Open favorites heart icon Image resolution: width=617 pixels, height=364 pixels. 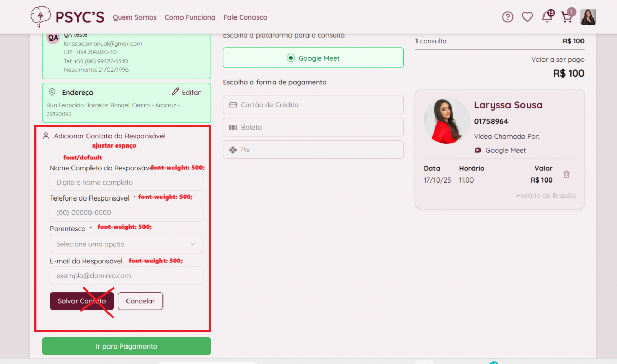tap(527, 17)
